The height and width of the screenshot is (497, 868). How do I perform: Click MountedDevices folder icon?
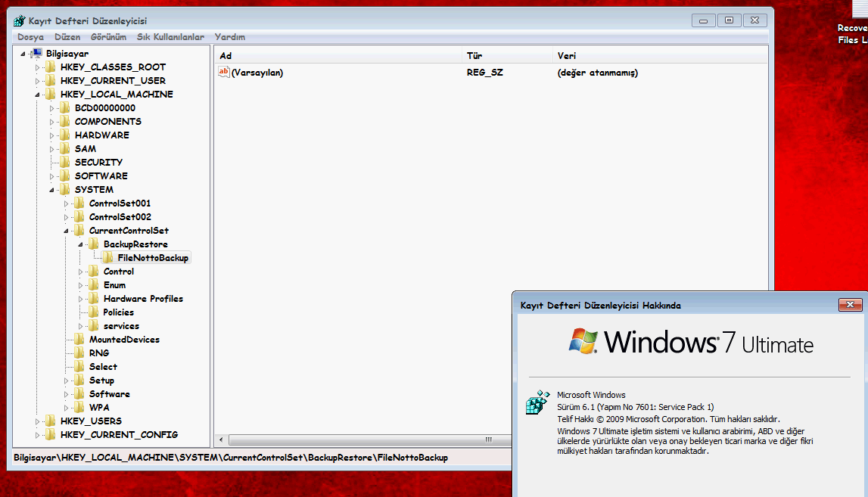pyautogui.click(x=79, y=339)
